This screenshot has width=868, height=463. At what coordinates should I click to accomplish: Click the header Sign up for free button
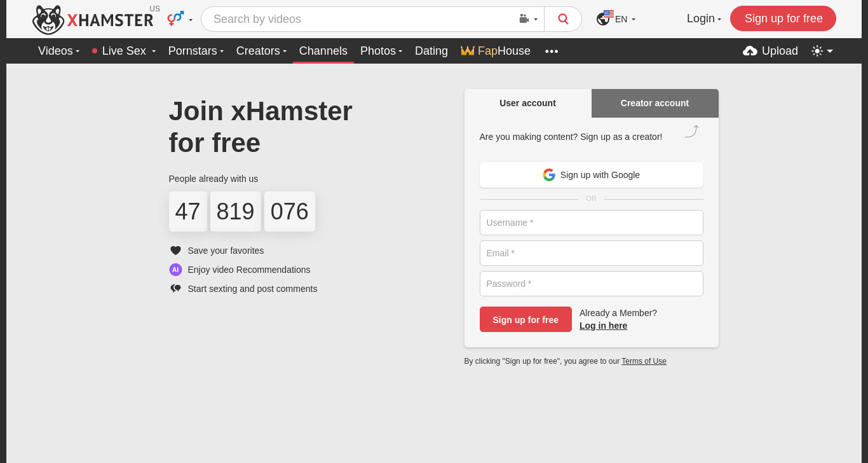[x=783, y=18]
